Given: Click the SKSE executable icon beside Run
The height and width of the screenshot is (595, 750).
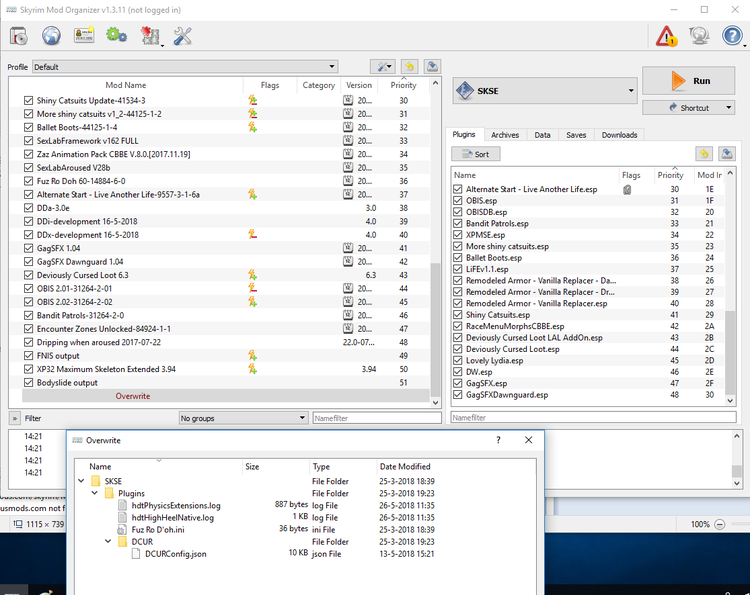Looking at the screenshot, I should pyautogui.click(x=465, y=90).
